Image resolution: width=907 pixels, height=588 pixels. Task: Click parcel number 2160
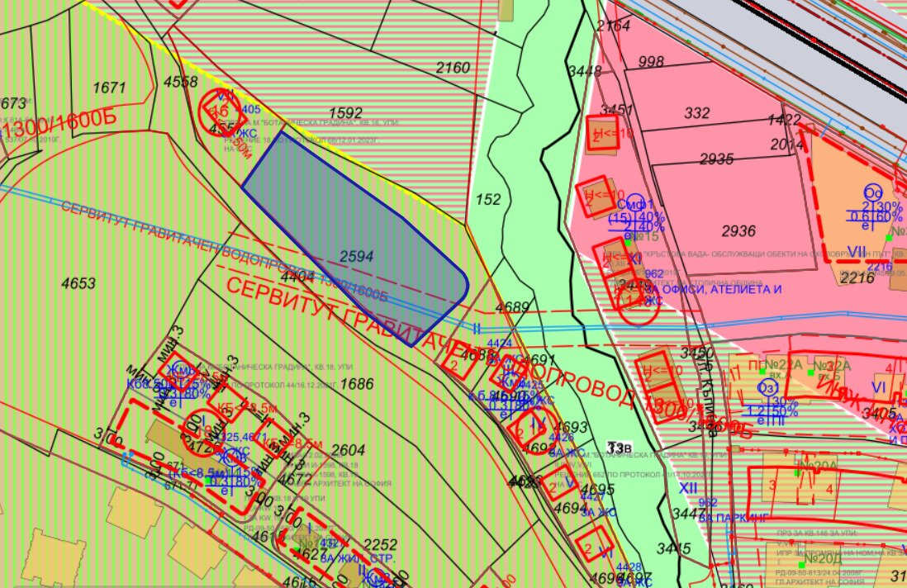[453, 68]
